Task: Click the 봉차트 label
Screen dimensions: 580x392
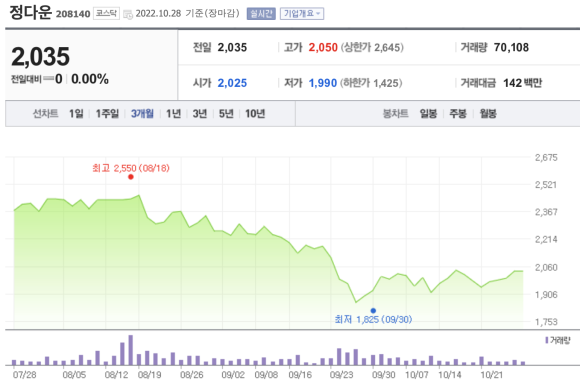Action: (395, 114)
